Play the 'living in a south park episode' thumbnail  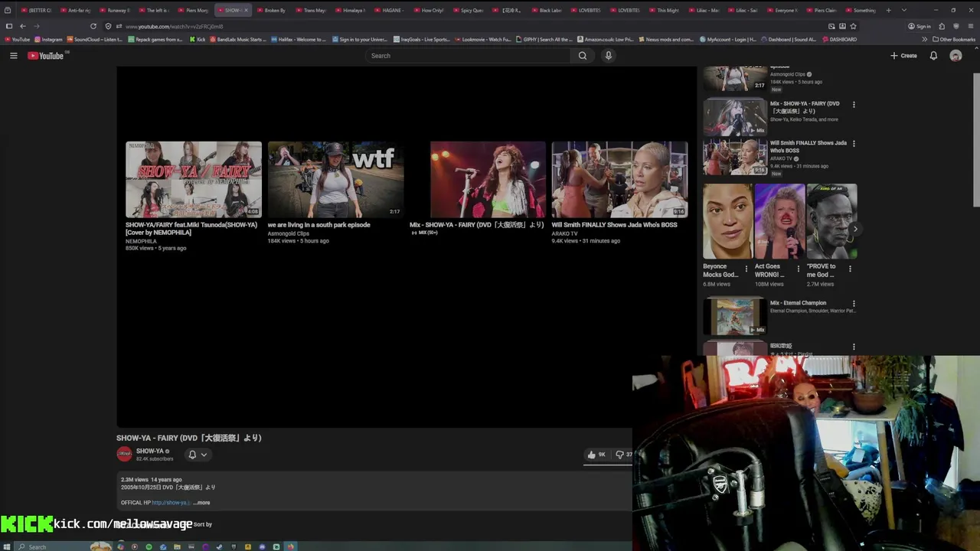click(x=335, y=179)
